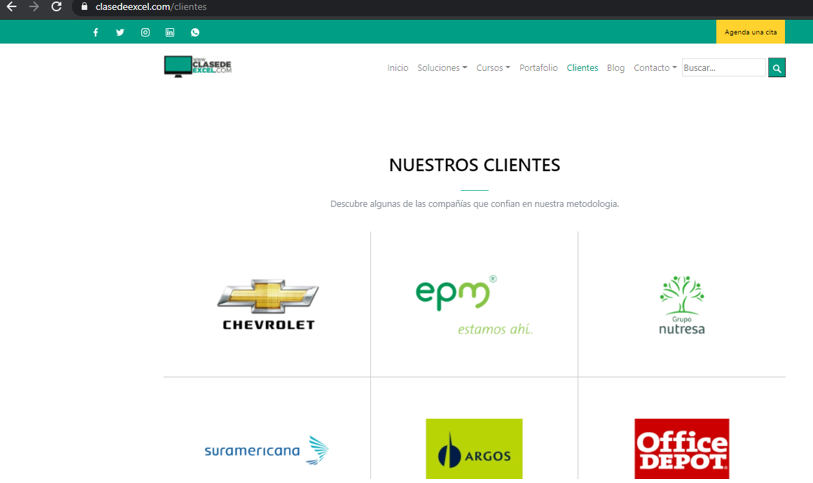Click the Grupo Nutresa logo
813x483 pixels.
pyautogui.click(x=681, y=305)
